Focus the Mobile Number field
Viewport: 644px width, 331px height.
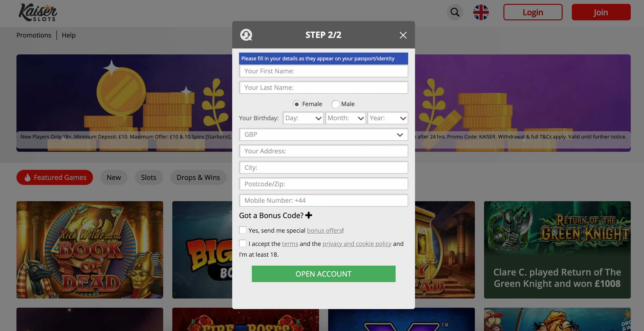click(324, 200)
